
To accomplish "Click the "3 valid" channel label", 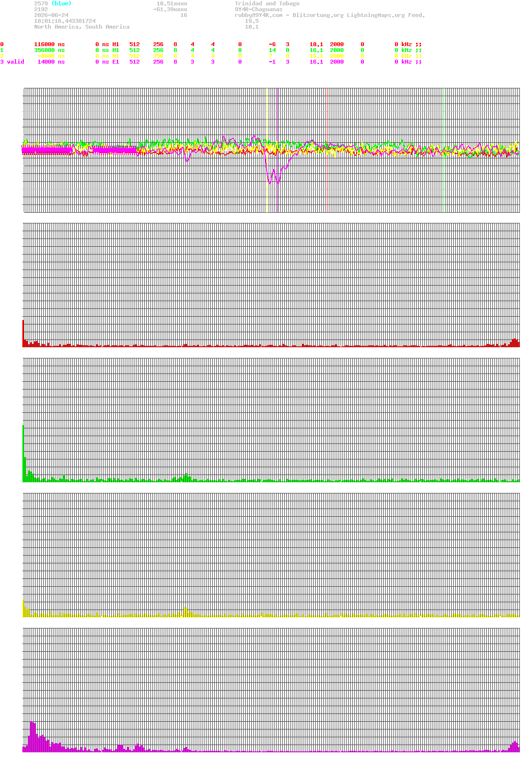I will (12, 62).
